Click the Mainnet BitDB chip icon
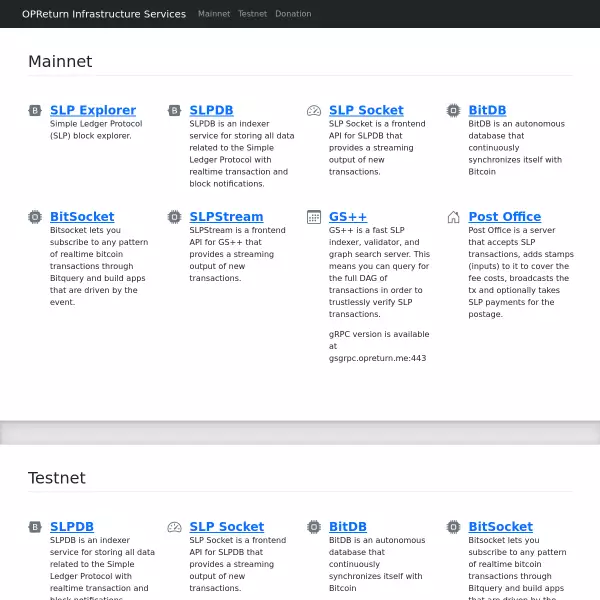The height and width of the screenshot is (600, 600). 453,111
